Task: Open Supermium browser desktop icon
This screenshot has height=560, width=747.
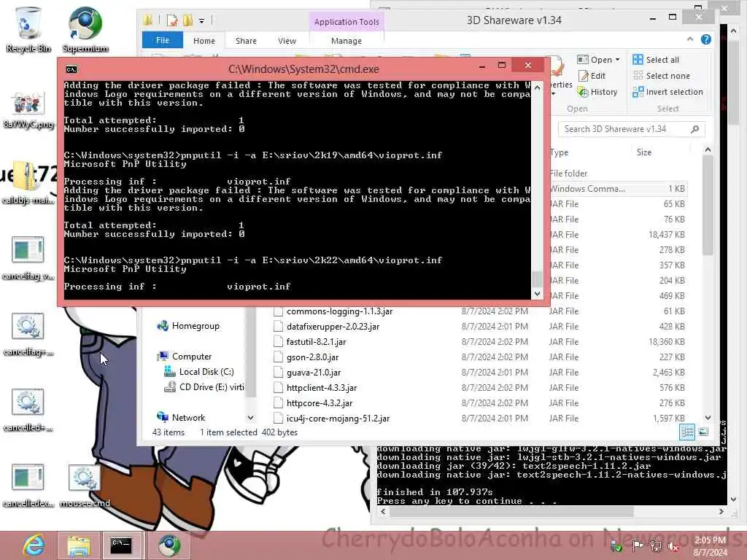Action: click(x=85, y=28)
